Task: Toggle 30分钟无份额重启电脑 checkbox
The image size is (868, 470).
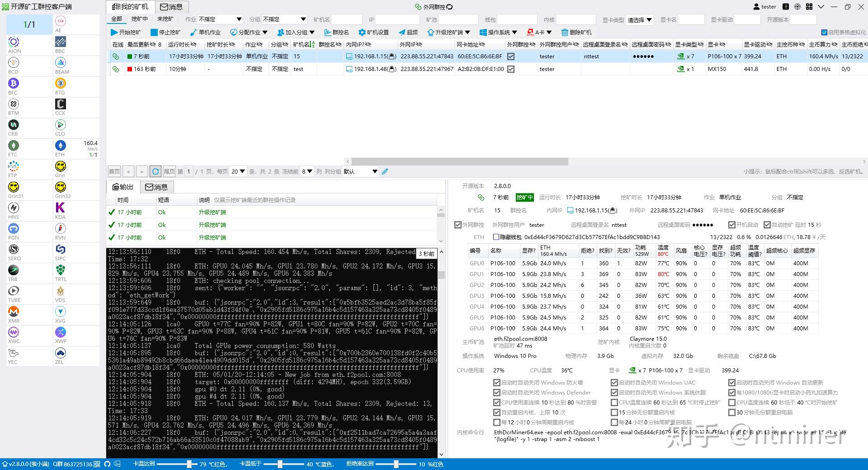Action: pos(732,412)
